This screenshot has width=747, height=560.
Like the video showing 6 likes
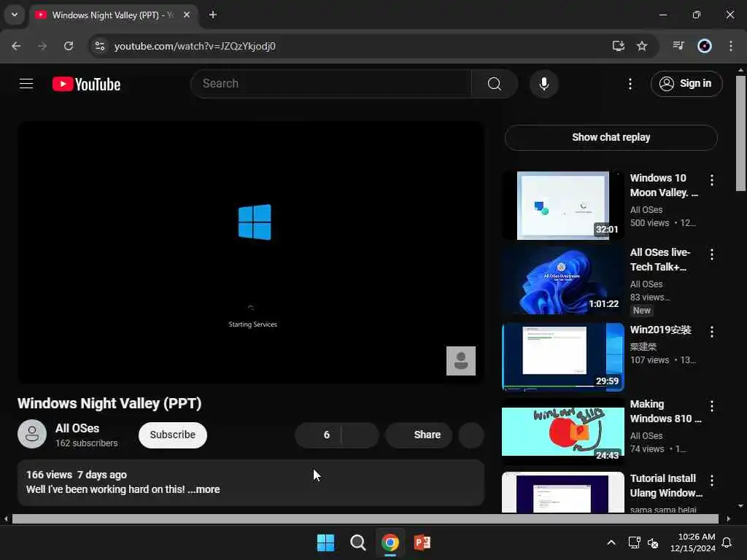318,435
